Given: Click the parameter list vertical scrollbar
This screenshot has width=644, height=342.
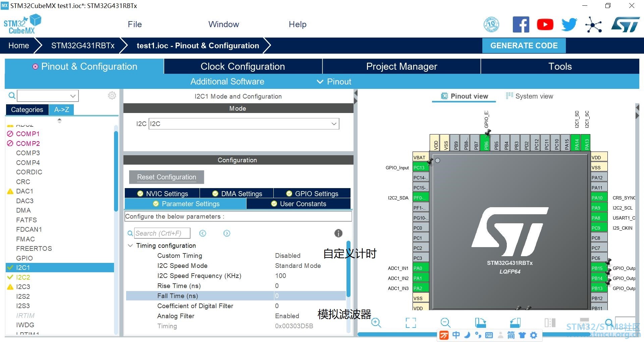Looking at the screenshot, I should (x=348, y=269).
